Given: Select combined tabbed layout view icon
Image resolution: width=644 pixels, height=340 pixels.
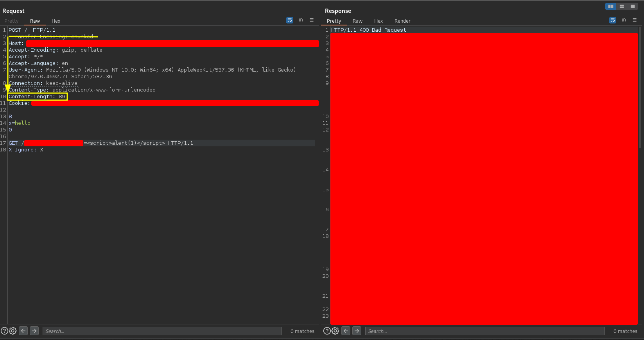Looking at the screenshot, I should 633,6.
